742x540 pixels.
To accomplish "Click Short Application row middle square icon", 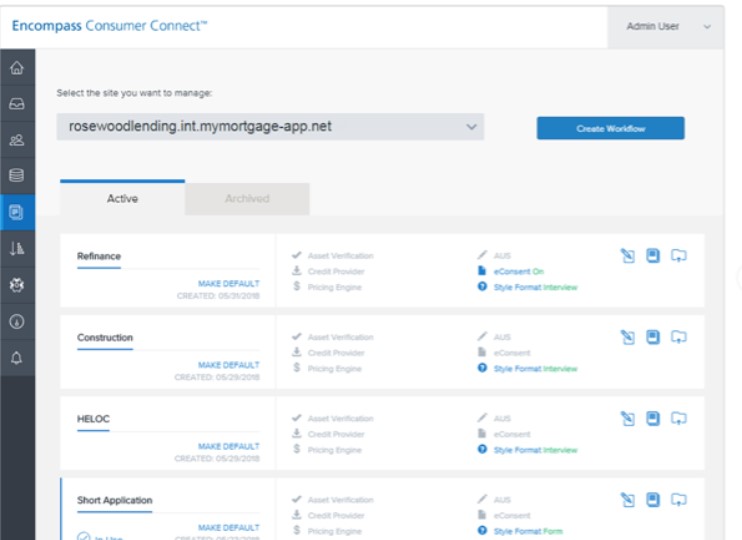I will 653,500.
